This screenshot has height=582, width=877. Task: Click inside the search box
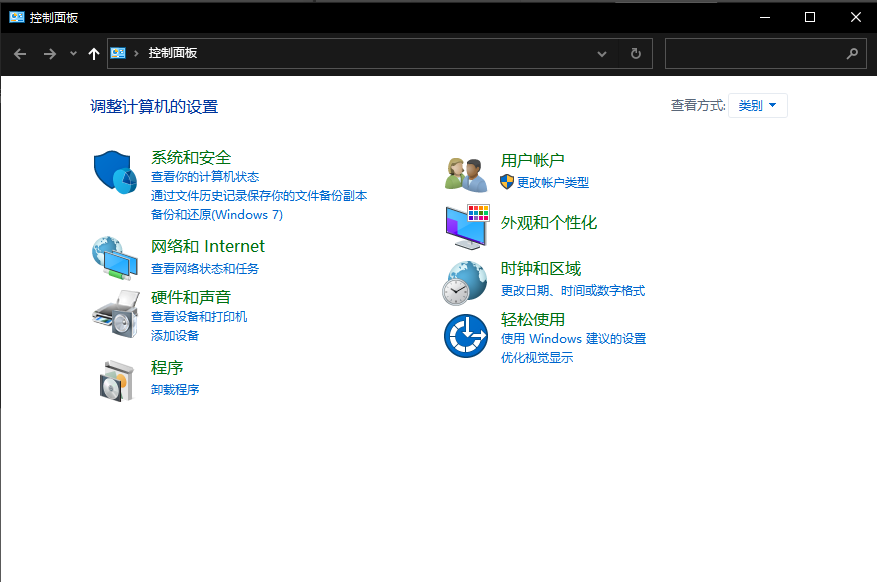click(765, 53)
